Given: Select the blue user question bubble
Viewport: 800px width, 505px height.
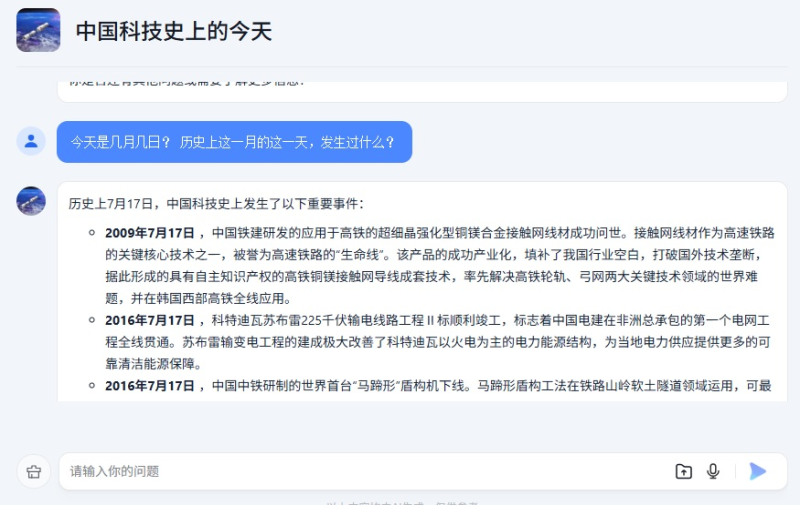Looking at the screenshot, I should (x=234, y=142).
